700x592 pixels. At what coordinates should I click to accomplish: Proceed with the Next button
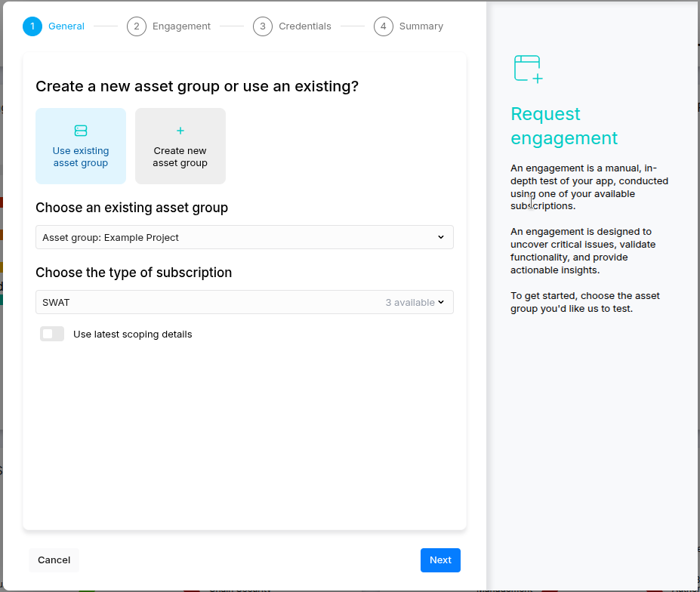(x=441, y=560)
